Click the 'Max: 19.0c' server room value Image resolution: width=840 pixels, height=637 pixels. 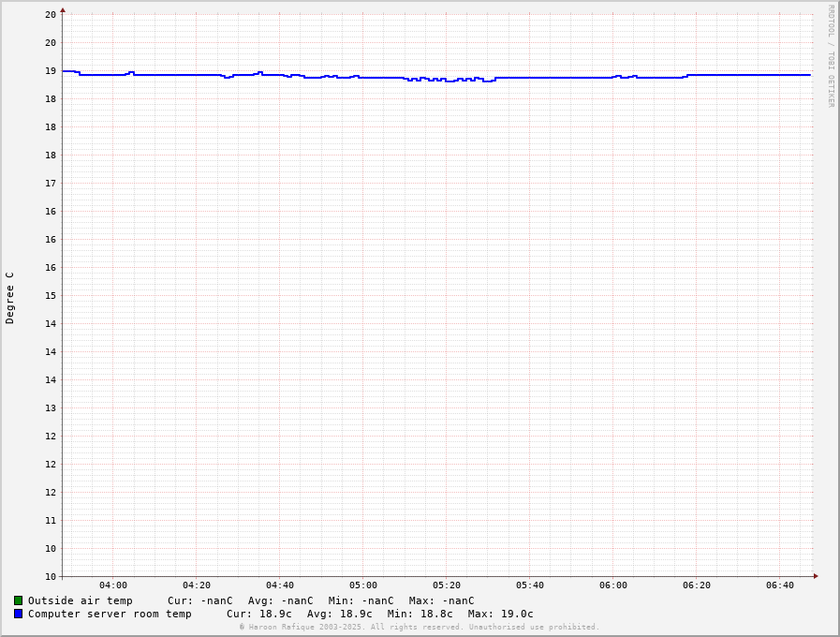tap(500, 614)
